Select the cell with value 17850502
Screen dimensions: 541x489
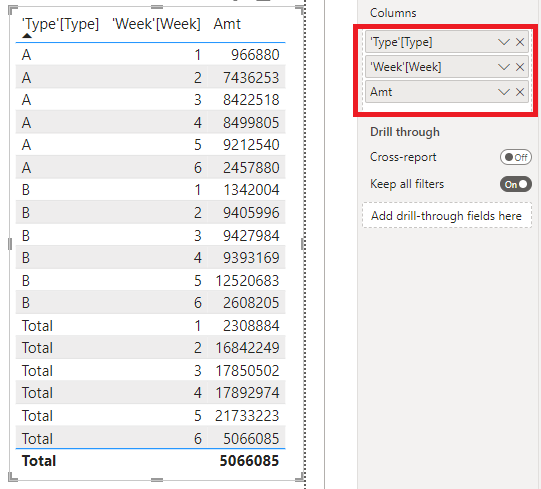point(247,371)
